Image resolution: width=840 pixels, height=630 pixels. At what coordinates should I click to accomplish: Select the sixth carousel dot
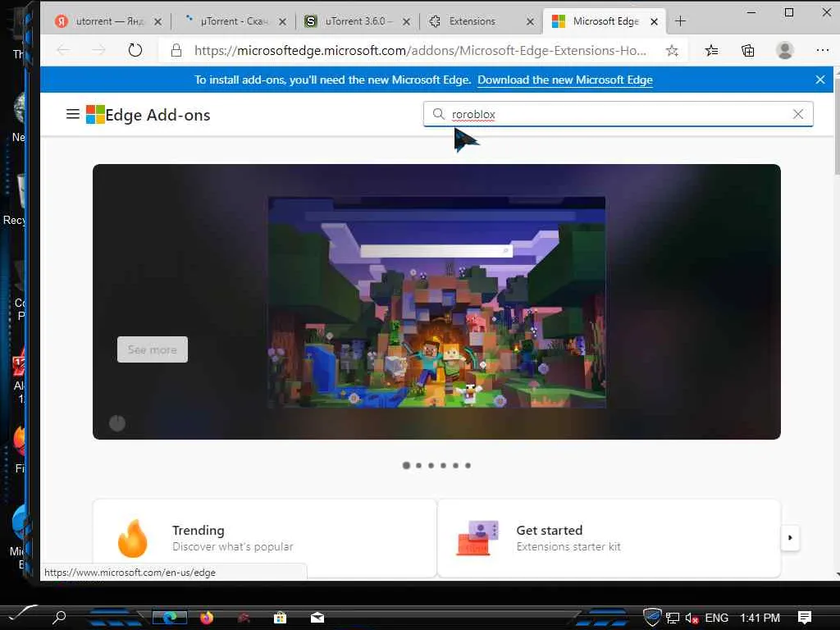[x=468, y=465]
